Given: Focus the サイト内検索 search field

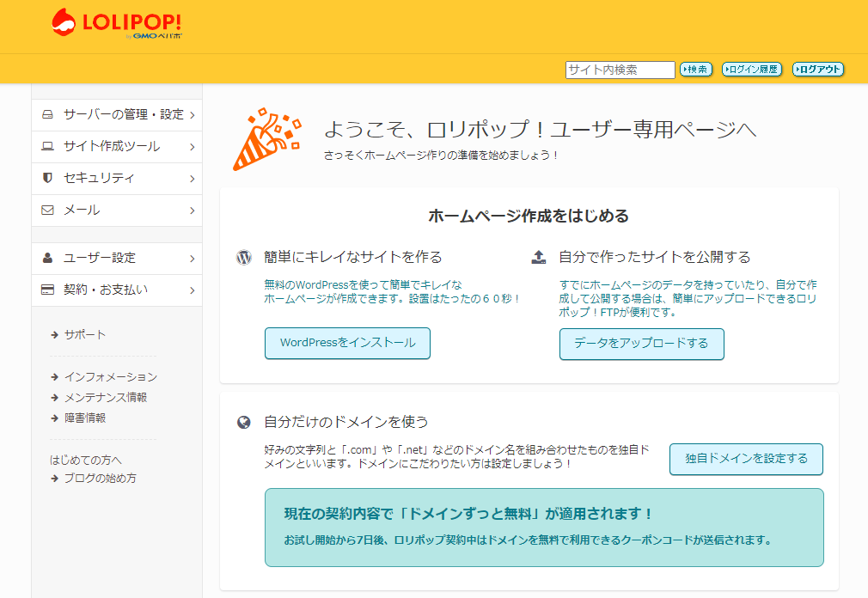Looking at the screenshot, I should coord(620,70).
